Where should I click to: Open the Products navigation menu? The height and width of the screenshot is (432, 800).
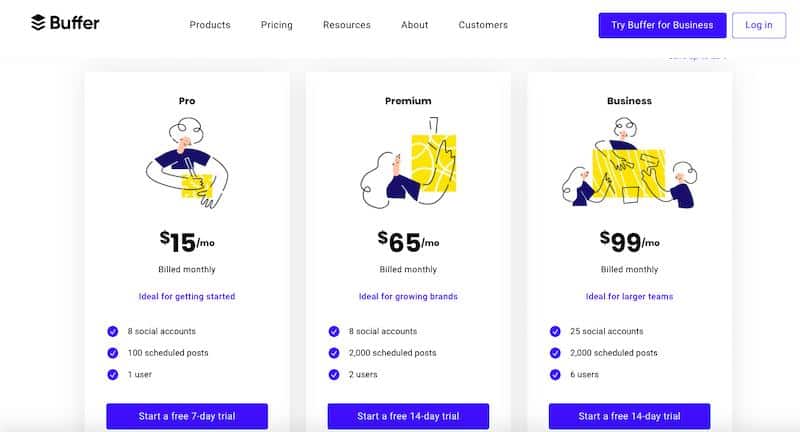[x=210, y=25]
